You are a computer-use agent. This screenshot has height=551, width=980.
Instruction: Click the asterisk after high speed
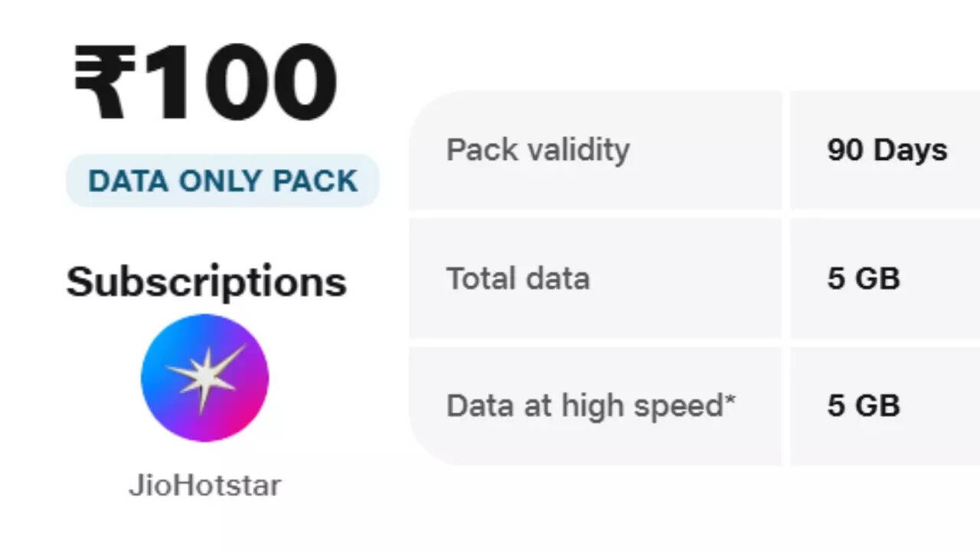click(730, 399)
